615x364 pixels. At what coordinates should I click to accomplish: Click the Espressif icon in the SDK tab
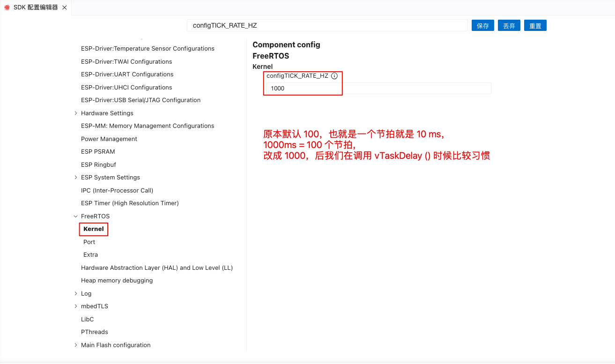tap(7, 7)
